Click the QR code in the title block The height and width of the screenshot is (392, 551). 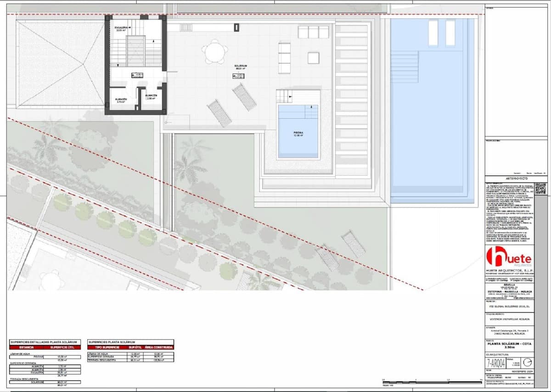(540, 189)
